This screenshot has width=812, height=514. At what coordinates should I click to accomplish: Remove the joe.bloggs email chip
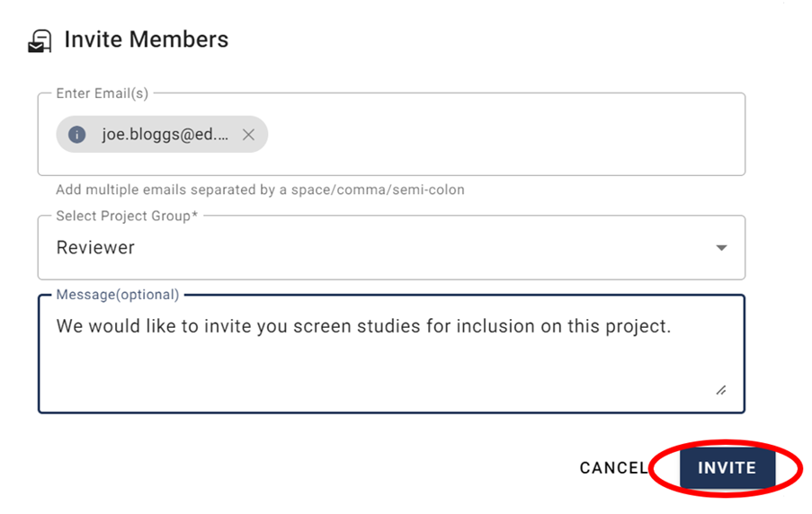249,135
